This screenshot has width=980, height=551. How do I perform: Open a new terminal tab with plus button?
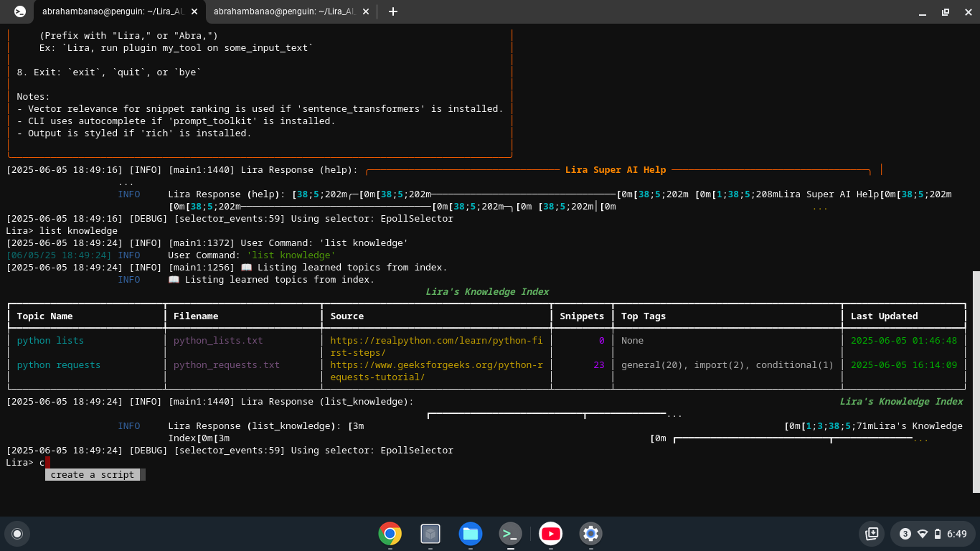tap(392, 11)
